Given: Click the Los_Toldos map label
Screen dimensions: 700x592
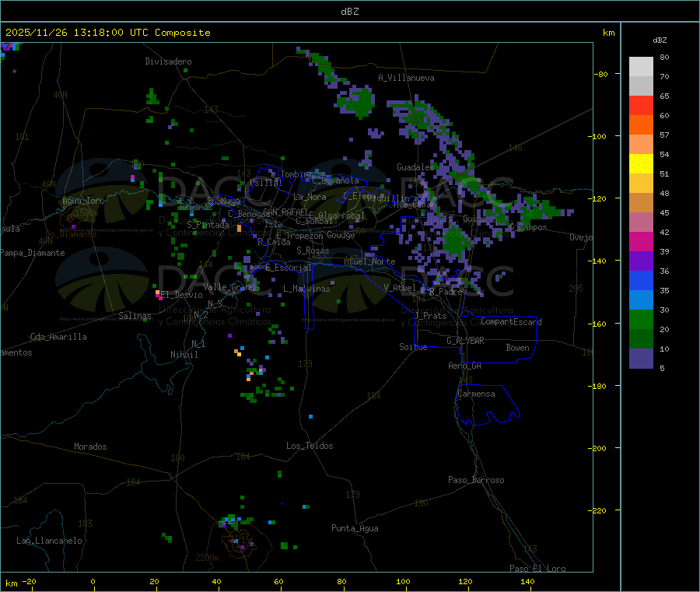Looking at the screenshot, I should pyautogui.click(x=310, y=446).
